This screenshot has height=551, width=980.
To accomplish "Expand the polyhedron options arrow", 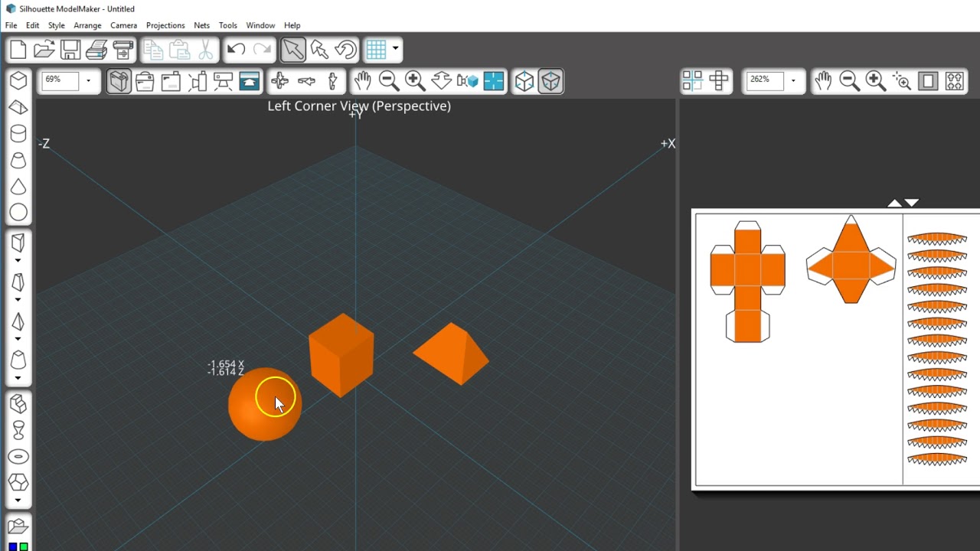I will [18, 500].
